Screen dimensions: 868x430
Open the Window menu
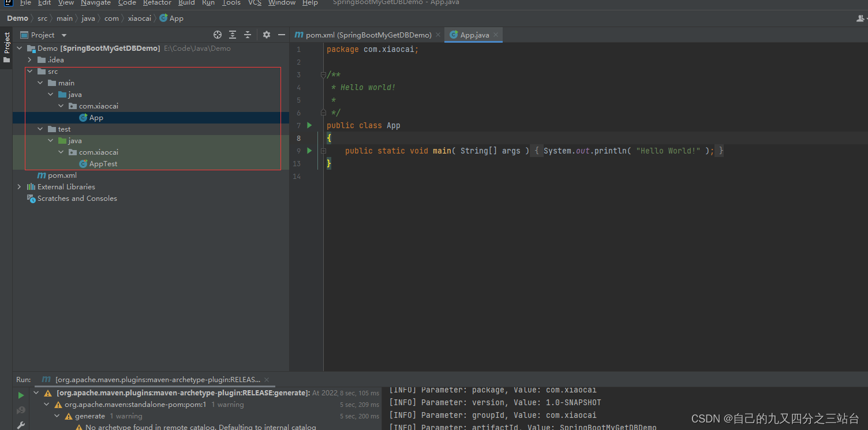tap(282, 3)
